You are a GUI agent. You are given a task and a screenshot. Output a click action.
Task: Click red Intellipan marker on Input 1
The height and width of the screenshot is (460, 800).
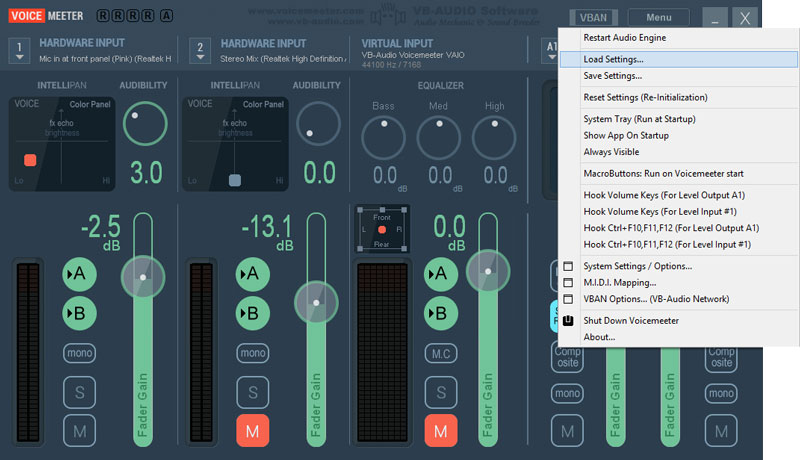click(x=30, y=160)
